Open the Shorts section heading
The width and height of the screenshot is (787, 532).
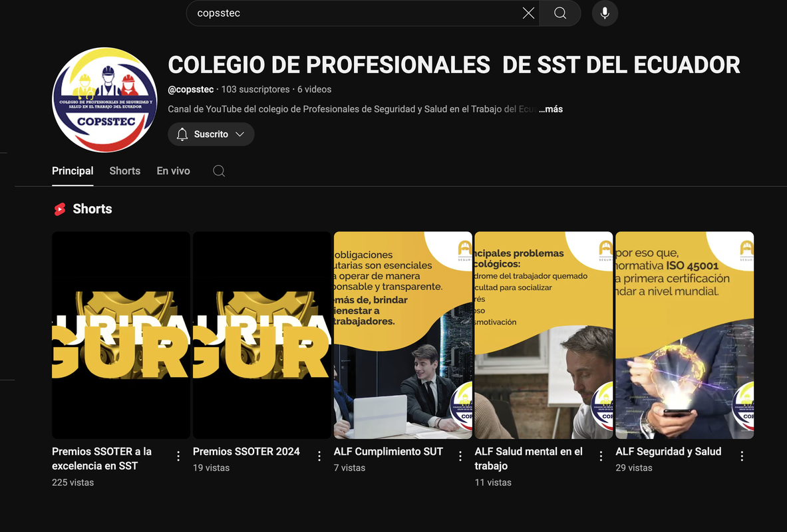pyautogui.click(x=92, y=209)
